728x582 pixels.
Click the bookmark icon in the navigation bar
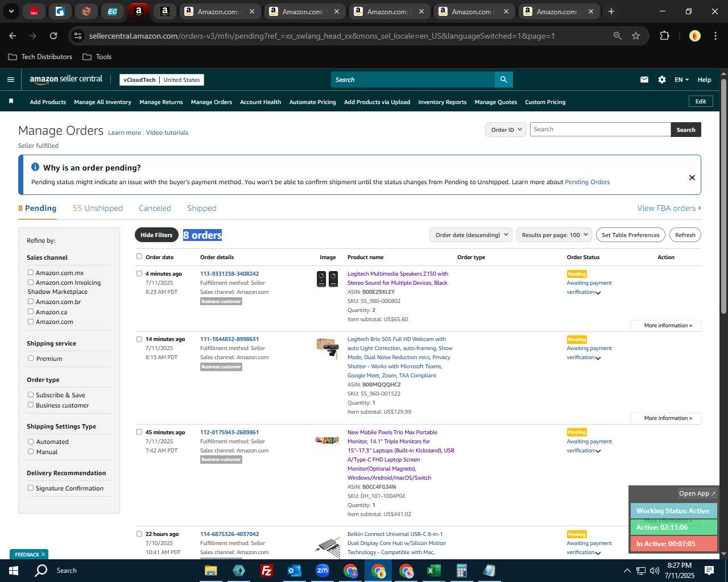click(x=11, y=102)
